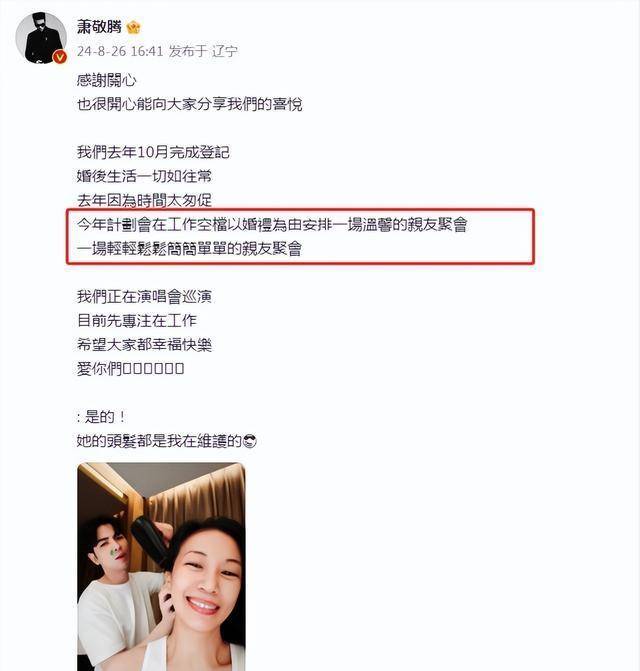The height and width of the screenshot is (671, 640).
Task: Click the line 我們去年10月完成登記
Action: pos(153,152)
